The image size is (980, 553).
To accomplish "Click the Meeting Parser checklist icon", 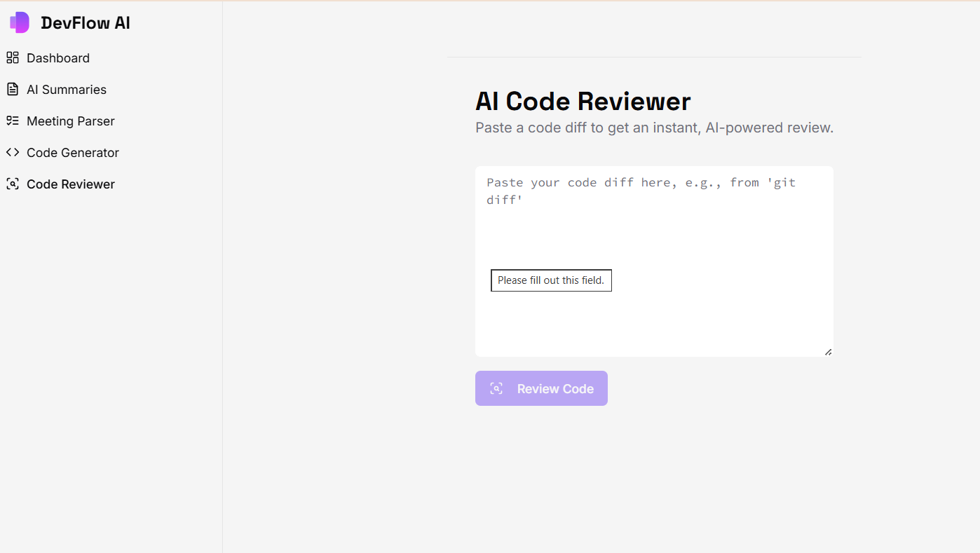I will (x=12, y=121).
